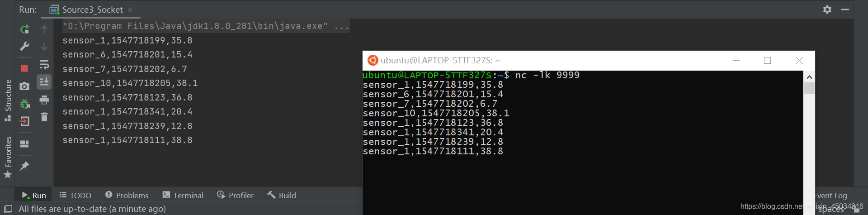Click the Exit icon with red arrow
The image size is (868, 215).
tap(24, 121)
